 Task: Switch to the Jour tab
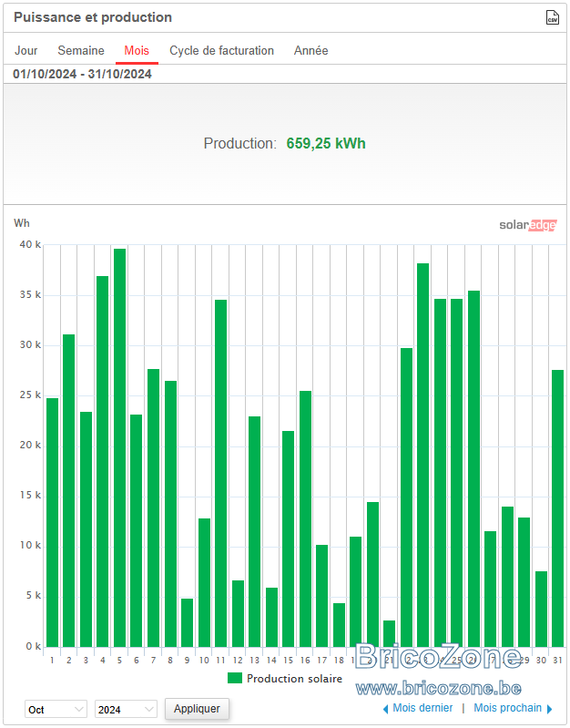(x=26, y=50)
